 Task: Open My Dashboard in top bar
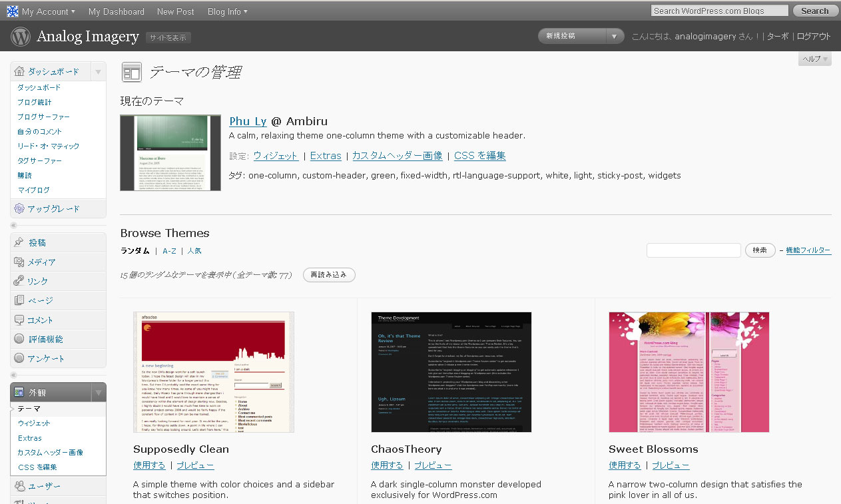click(x=116, y=11)
